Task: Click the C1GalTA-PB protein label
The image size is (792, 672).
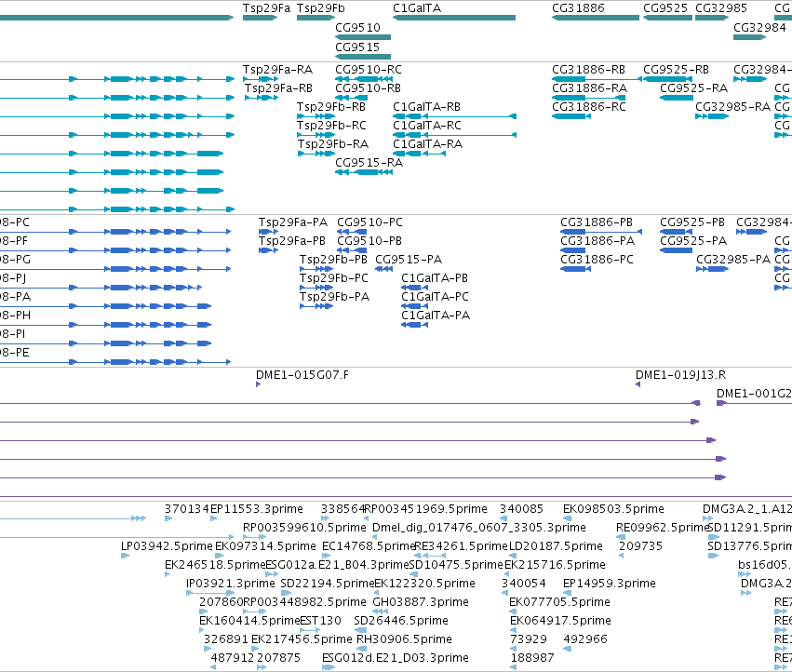Action: pos(435,278)
